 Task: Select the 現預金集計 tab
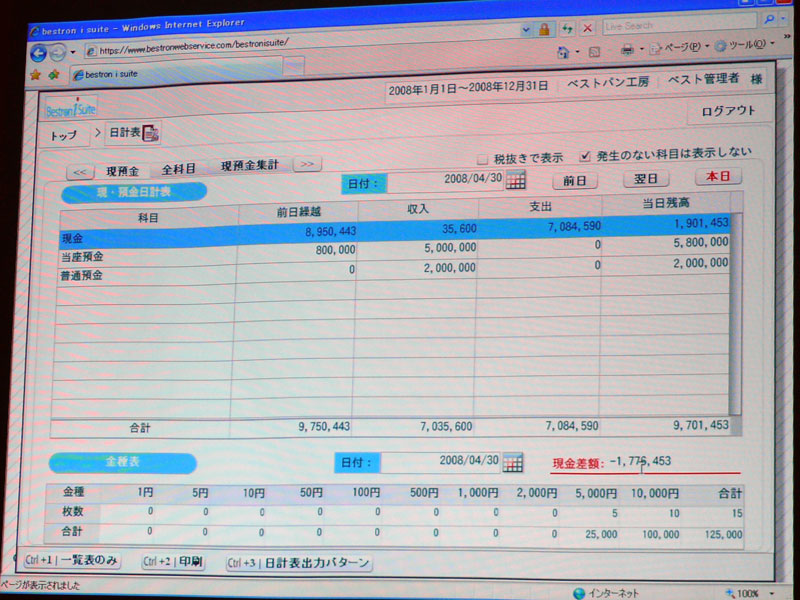tap(249, 165)
